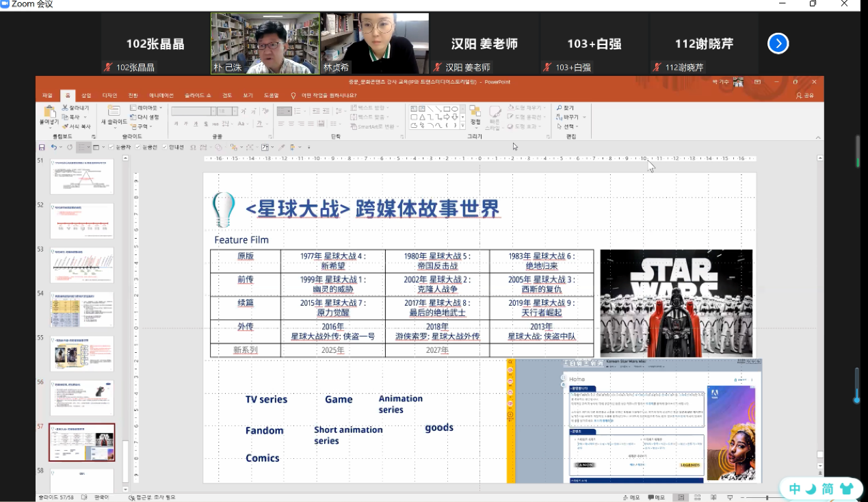Collapse the ribbon with chevron
Image resolution: width=868 pixels, height=502 pixels.
click(x=818, y=136)
